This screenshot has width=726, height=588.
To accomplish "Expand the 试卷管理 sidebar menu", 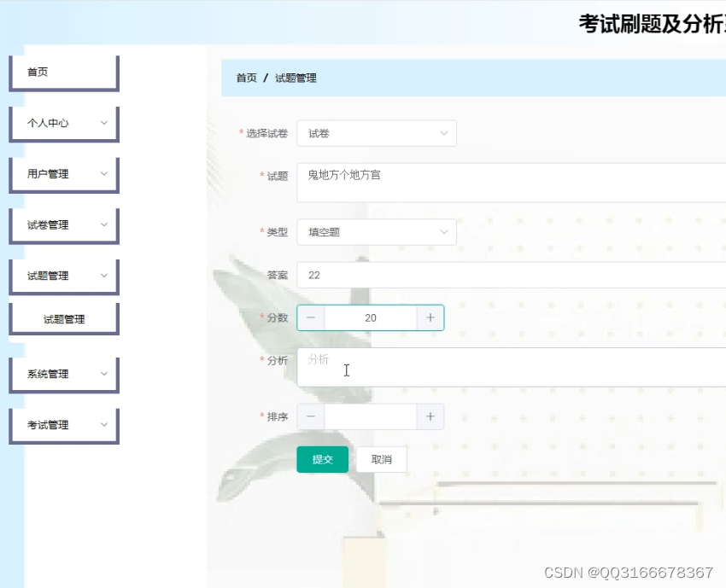I will (63, 224).
